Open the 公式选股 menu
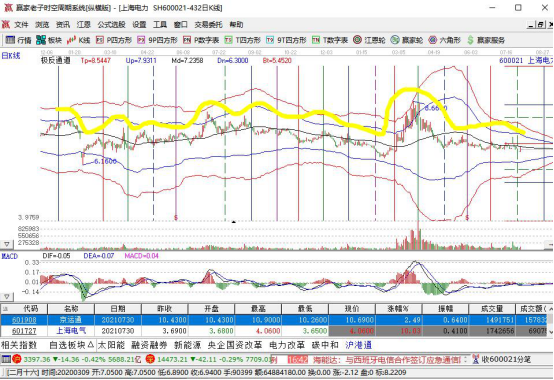 click(x=112, y=24)
